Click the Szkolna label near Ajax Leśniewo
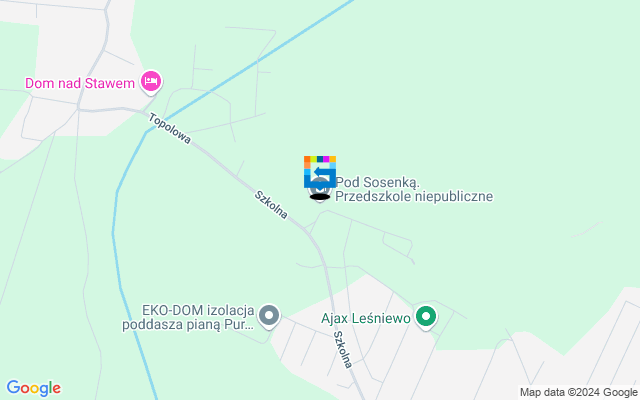Viewport: 640px width, 400px height. pyautogui.click(x=343, y=350)
